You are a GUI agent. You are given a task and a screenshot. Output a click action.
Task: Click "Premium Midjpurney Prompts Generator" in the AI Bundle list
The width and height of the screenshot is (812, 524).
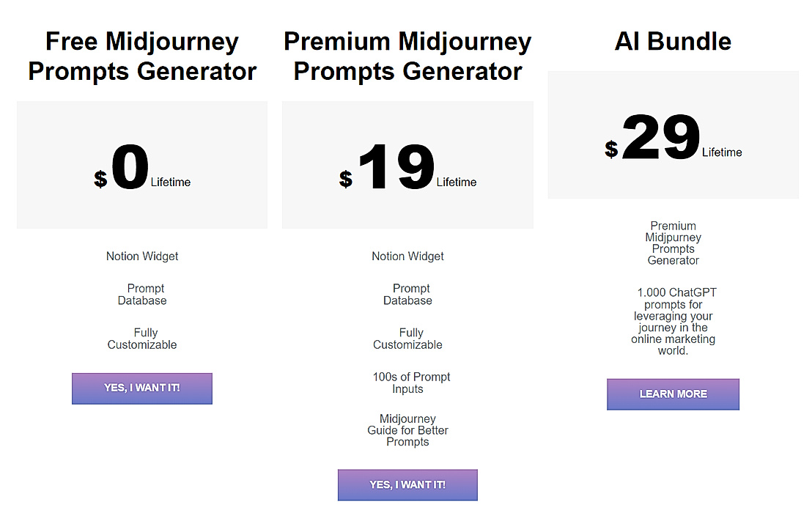pos(673,243)
